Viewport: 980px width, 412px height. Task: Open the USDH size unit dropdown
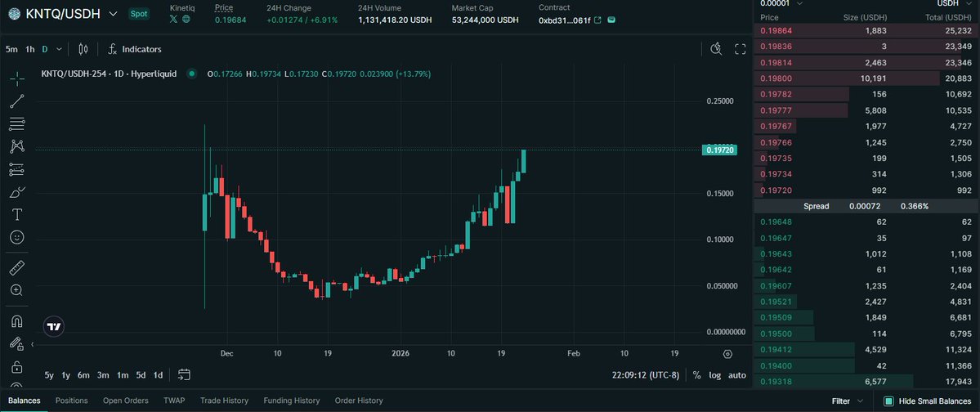click(x=955, y=3)
